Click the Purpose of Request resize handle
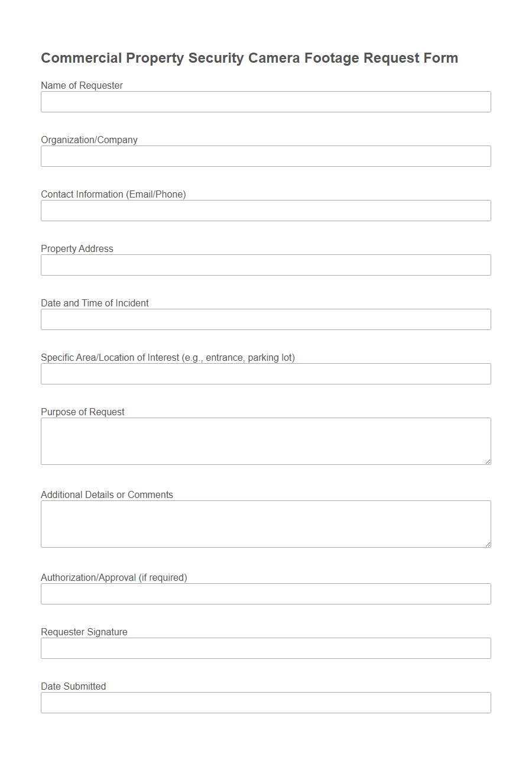 (x=488, y=462)
